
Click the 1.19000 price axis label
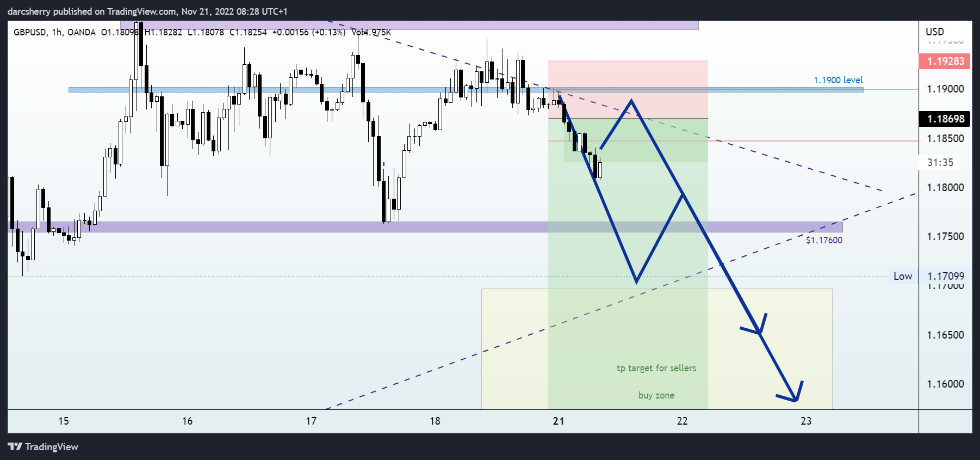tap(945, 89)
